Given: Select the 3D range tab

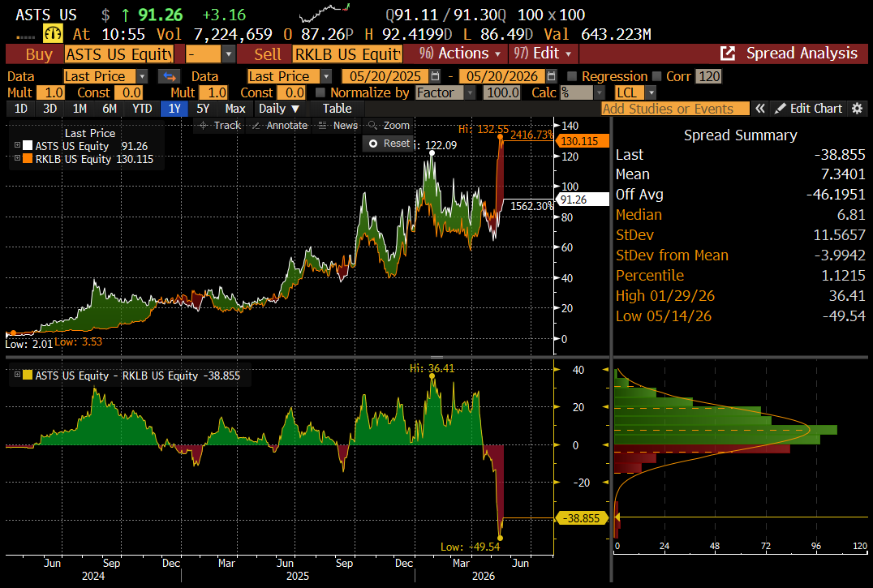Looking at the screenshot, I should [50, 109].
